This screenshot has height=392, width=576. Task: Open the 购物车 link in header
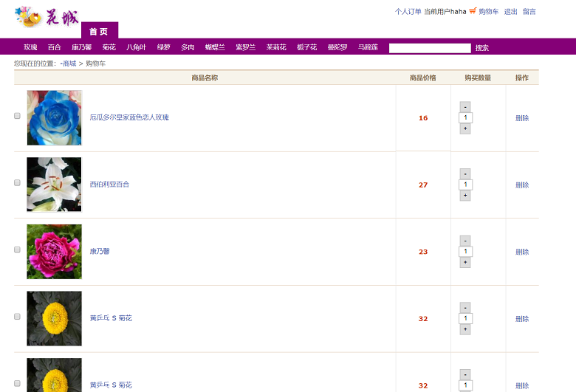point(489,12)
